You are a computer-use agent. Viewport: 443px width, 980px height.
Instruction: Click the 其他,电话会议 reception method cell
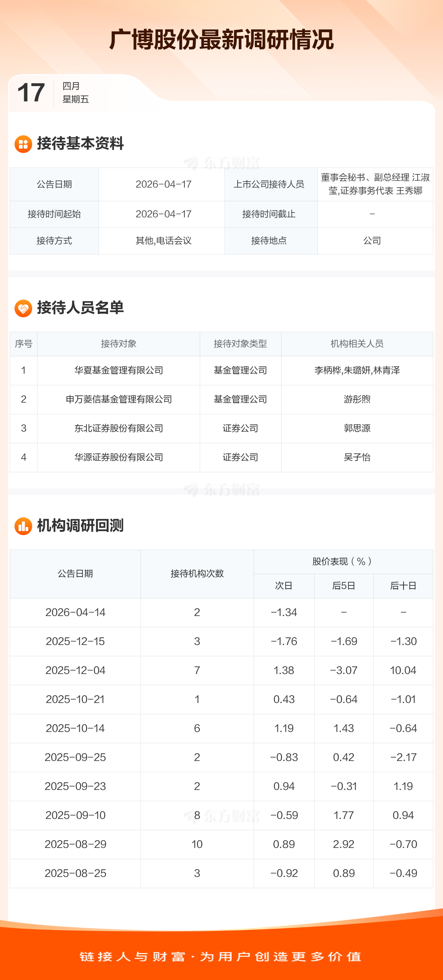164,241
